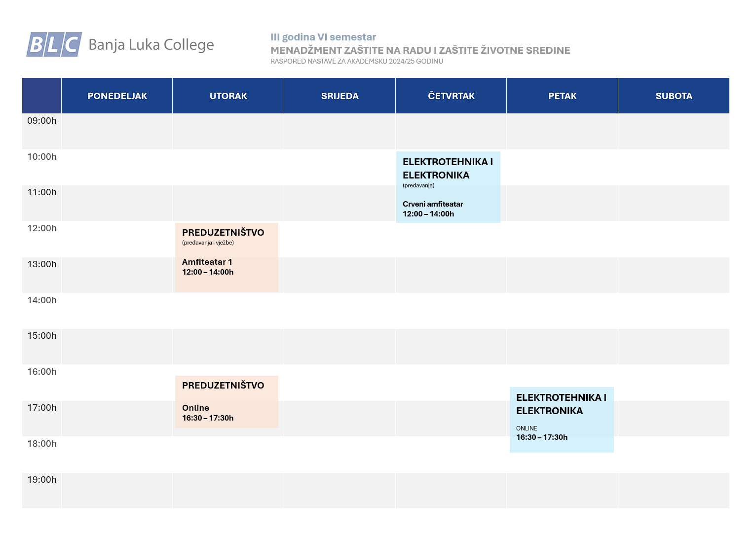This screenshot has width=756, height=533.
Task: Click the RASPORED NASTAVE 2024/25 subtitle
Action: [357, 61]
